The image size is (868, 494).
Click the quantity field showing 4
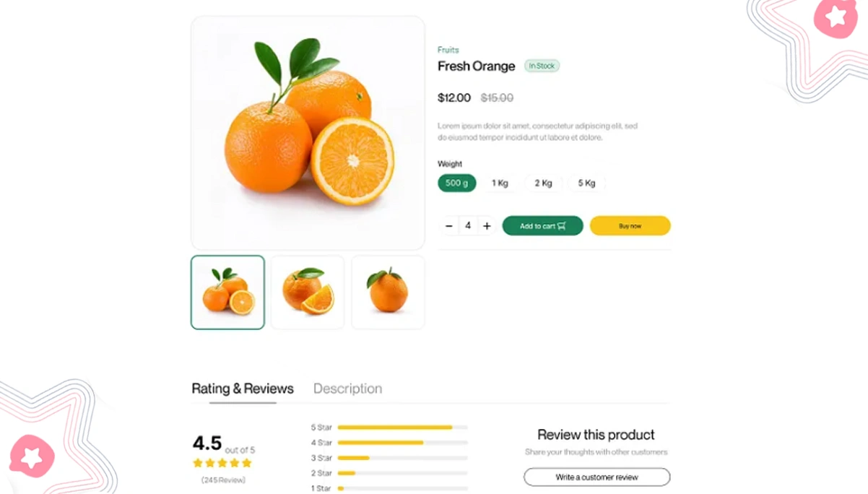coord(468,225)
